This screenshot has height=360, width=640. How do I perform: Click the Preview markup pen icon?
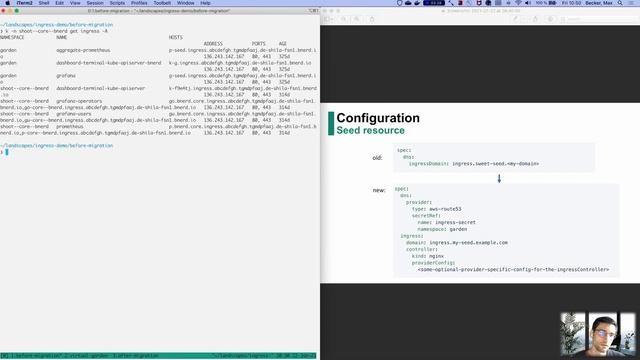click(516, 19)
